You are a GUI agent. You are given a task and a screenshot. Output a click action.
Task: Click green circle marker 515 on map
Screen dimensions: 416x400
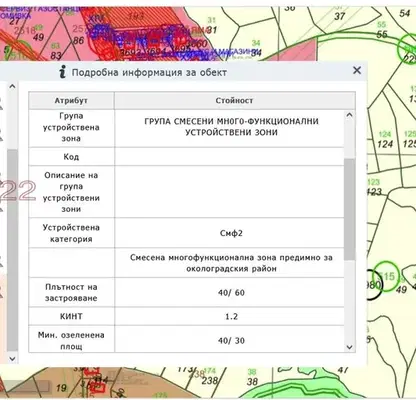click(386, 276)
